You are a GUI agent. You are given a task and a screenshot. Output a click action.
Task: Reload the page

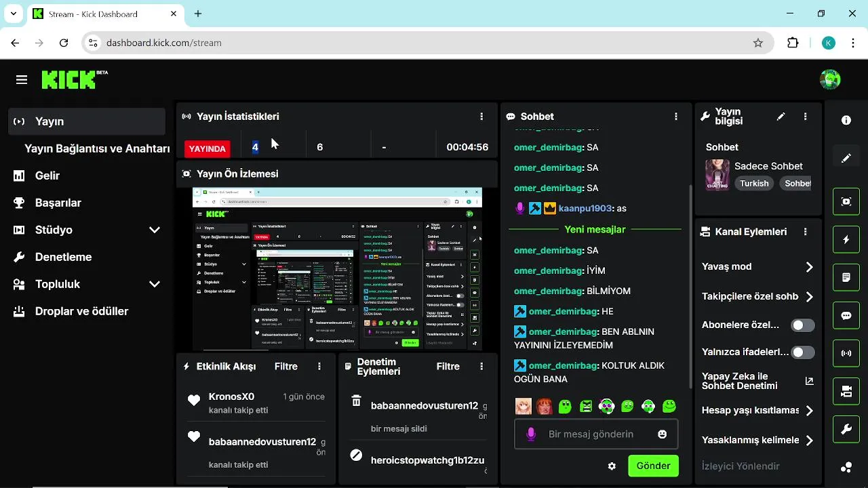coord(64,43)
